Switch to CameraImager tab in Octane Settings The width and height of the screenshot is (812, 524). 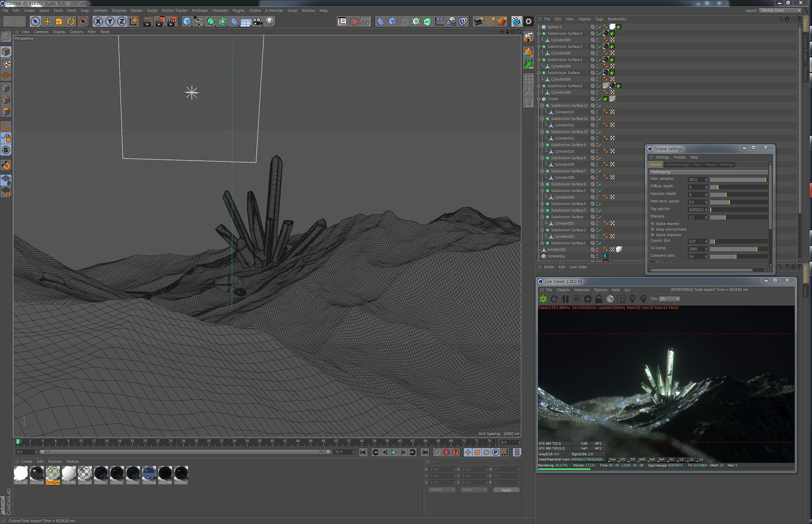677,165
